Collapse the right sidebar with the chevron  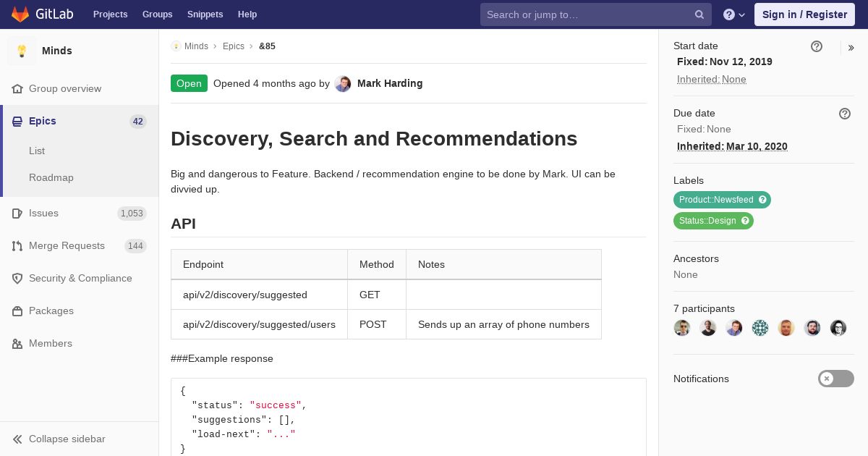(851, 48)
